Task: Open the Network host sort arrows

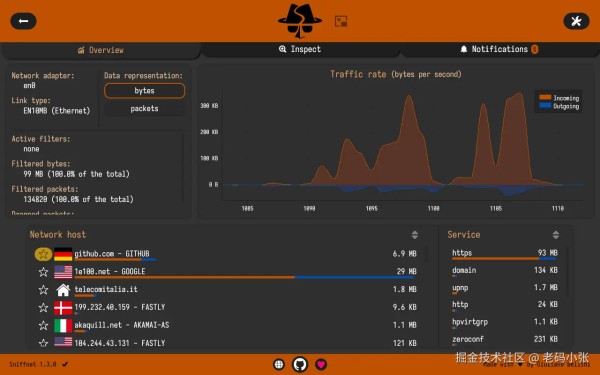Action: point(415,235)
